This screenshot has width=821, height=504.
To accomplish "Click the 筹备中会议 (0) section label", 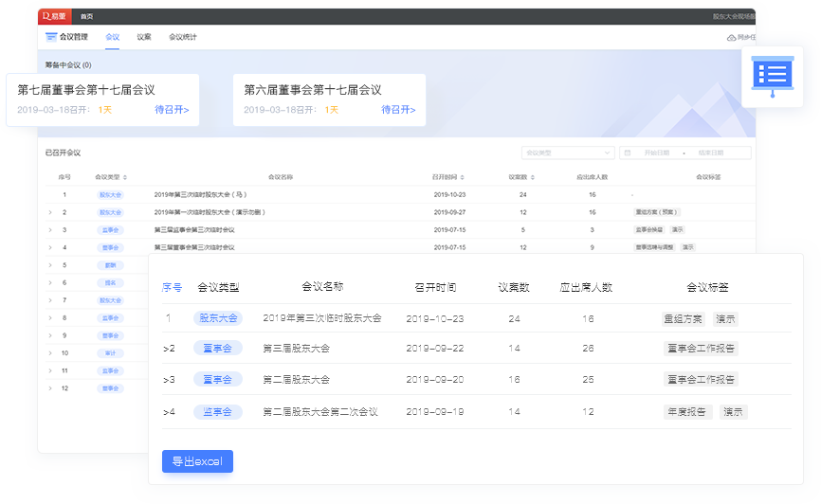I will (68, 65).
